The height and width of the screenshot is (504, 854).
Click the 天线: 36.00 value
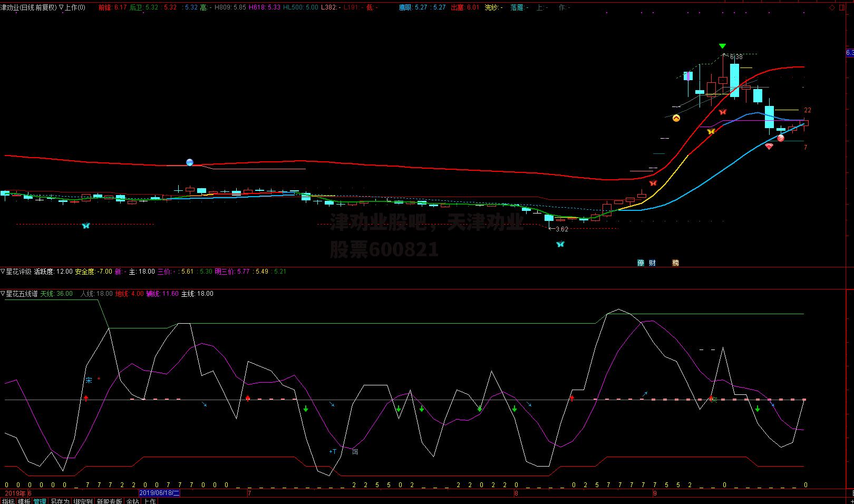56,294
